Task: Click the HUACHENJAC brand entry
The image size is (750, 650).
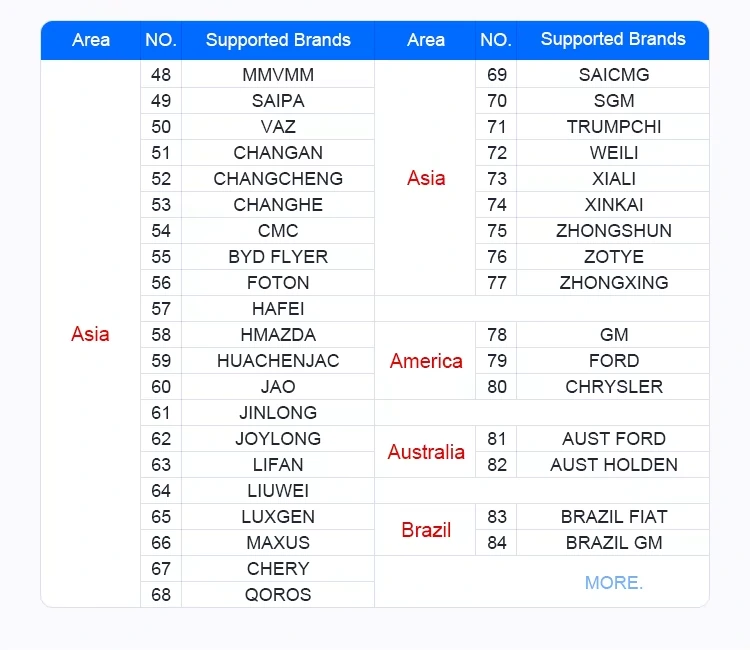Action: [278, 361]
